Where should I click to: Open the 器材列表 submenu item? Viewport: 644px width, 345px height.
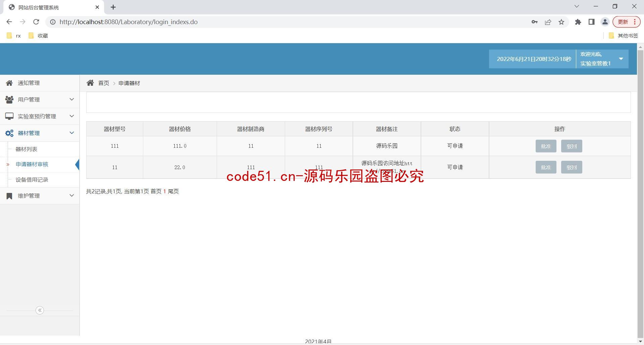point(26,149)
